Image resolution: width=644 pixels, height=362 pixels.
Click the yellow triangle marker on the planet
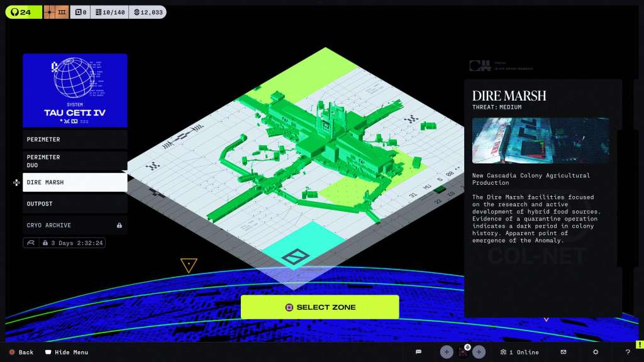(x=189, y=265)
